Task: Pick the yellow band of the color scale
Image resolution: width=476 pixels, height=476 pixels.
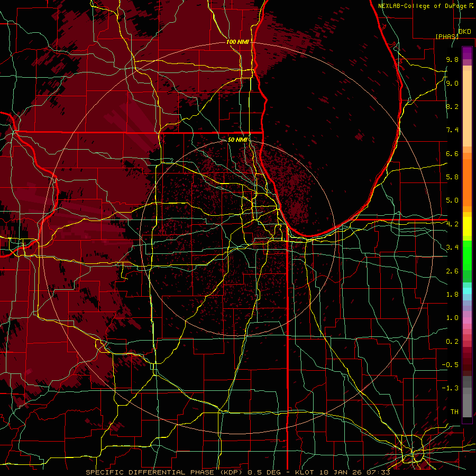Action: coord(467,226)
